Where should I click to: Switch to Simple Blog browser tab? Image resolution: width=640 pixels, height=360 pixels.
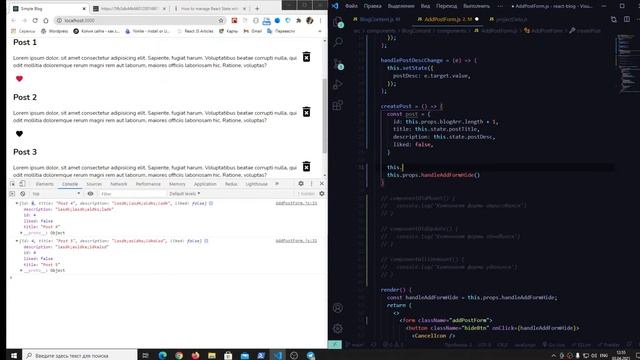49,9
